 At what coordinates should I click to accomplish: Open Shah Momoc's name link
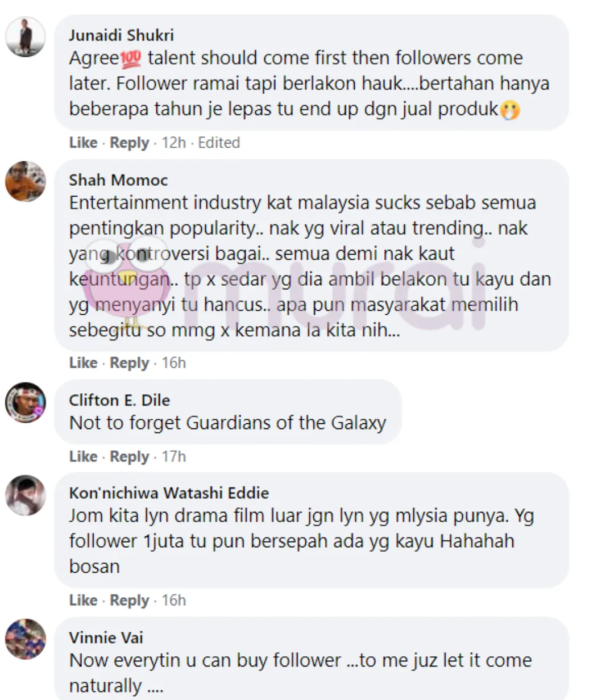point(118,180)
